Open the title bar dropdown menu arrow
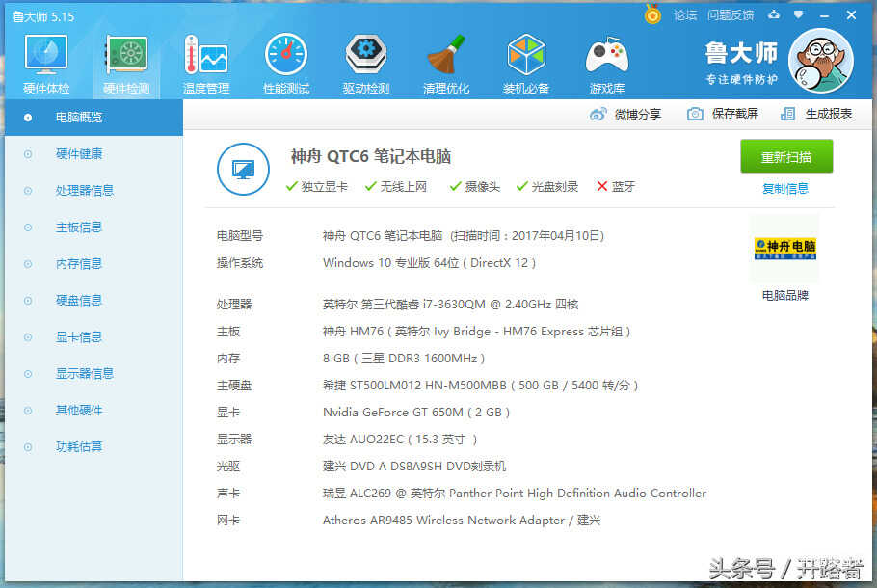Screen dimensions: 877x588 pyautogui.click(x=798, y=14)
